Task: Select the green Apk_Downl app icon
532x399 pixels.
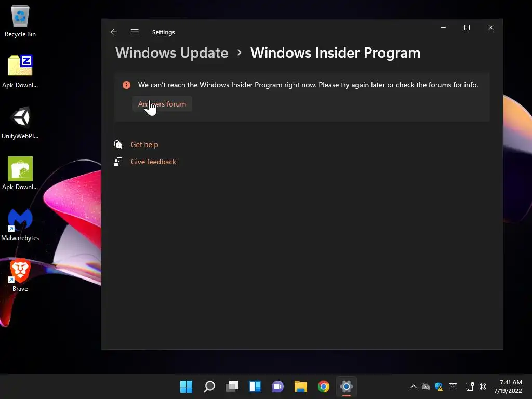Action: [20, 174]
